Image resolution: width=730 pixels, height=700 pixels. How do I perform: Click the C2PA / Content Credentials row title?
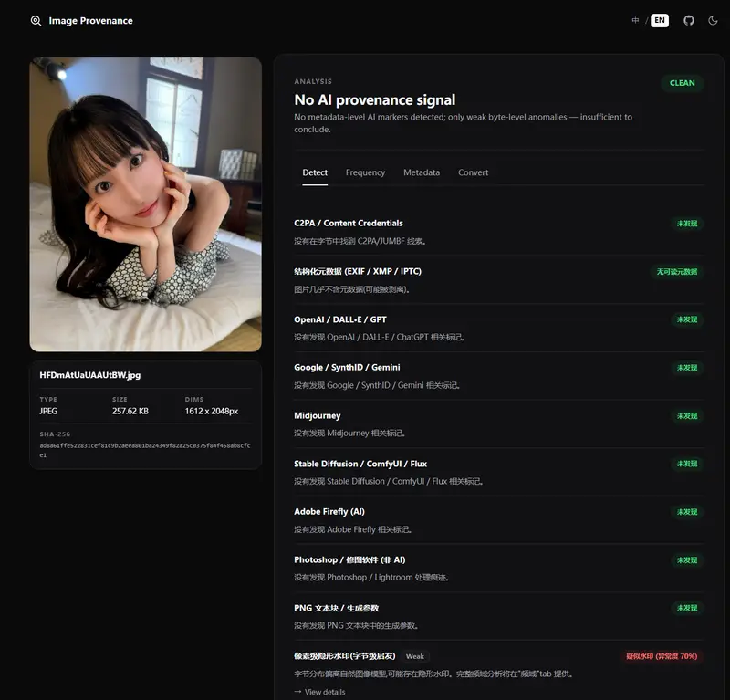(349, 223)
